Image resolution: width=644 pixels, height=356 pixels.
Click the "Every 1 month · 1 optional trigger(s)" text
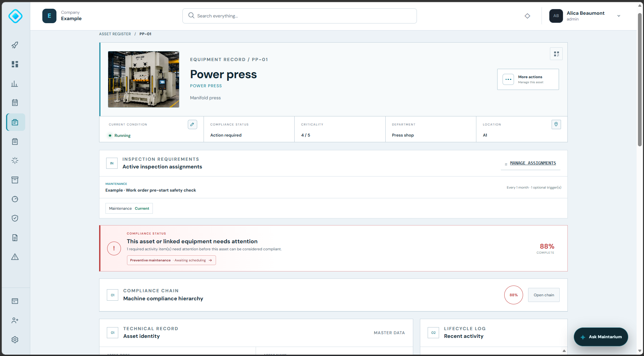click(534, 187)
